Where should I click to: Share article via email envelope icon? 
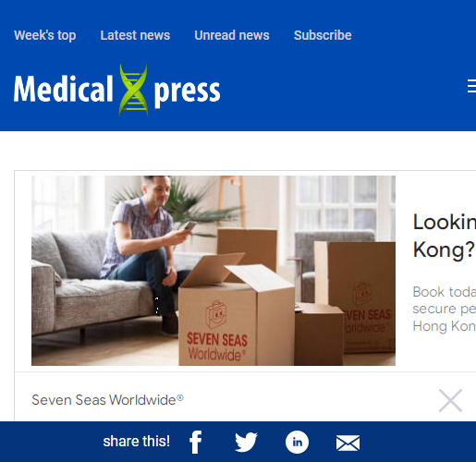tap(348, 443)
